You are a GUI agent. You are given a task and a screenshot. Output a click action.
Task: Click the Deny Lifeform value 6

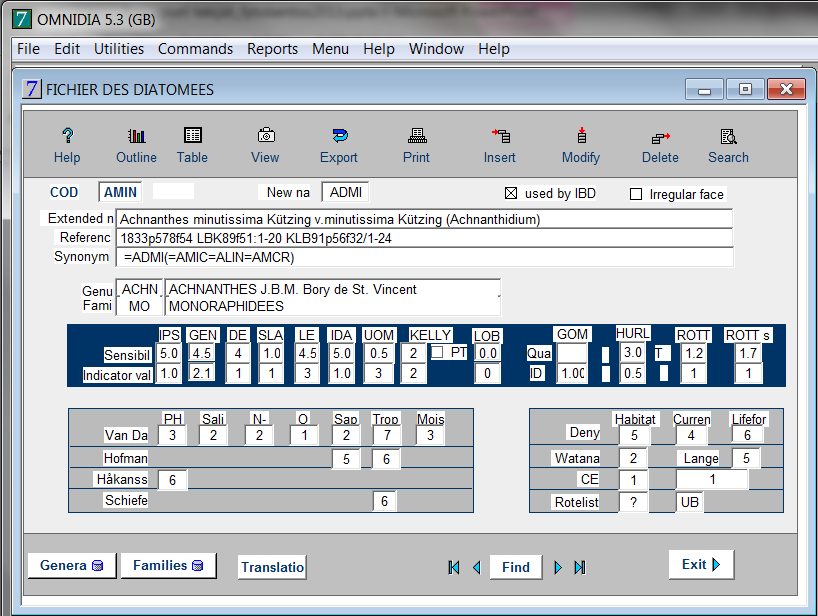click(x=747, y=435)
